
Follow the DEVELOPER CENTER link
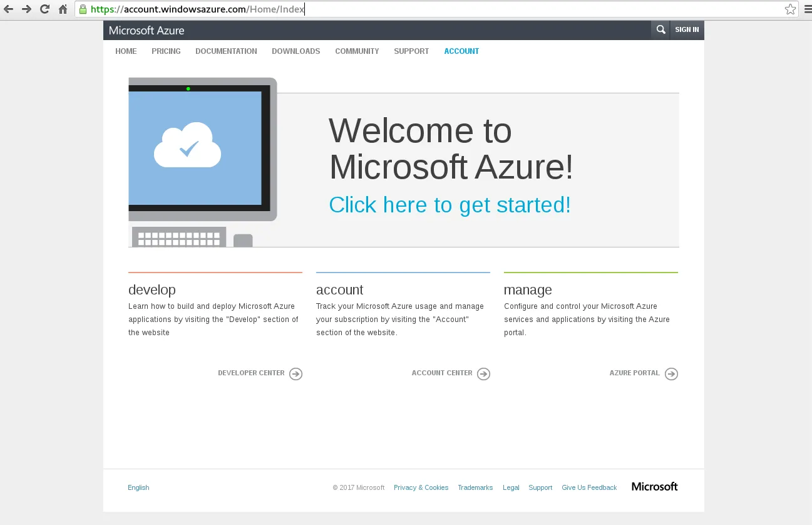[x=251, y=373]
